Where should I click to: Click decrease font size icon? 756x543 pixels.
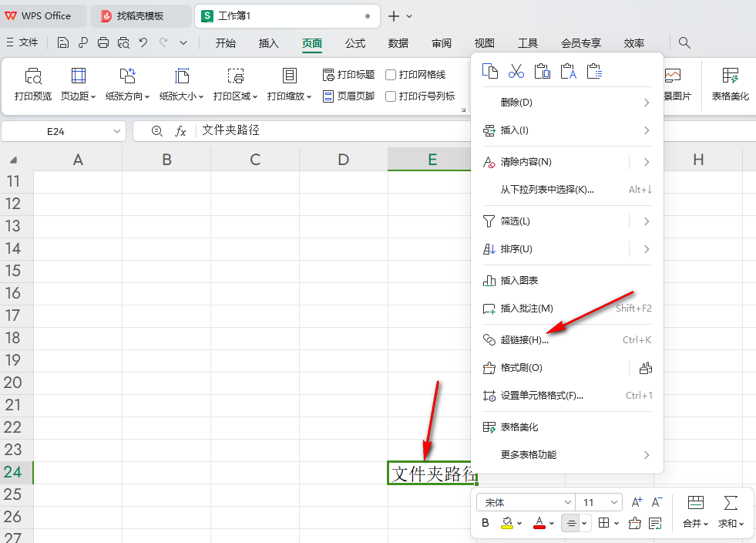(x=657, y=502)
